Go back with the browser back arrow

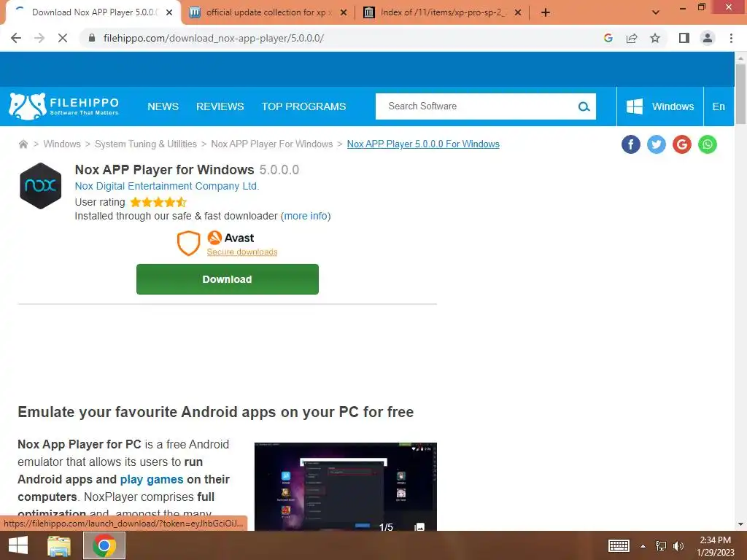pyautogui.click(x=16, y=38)
